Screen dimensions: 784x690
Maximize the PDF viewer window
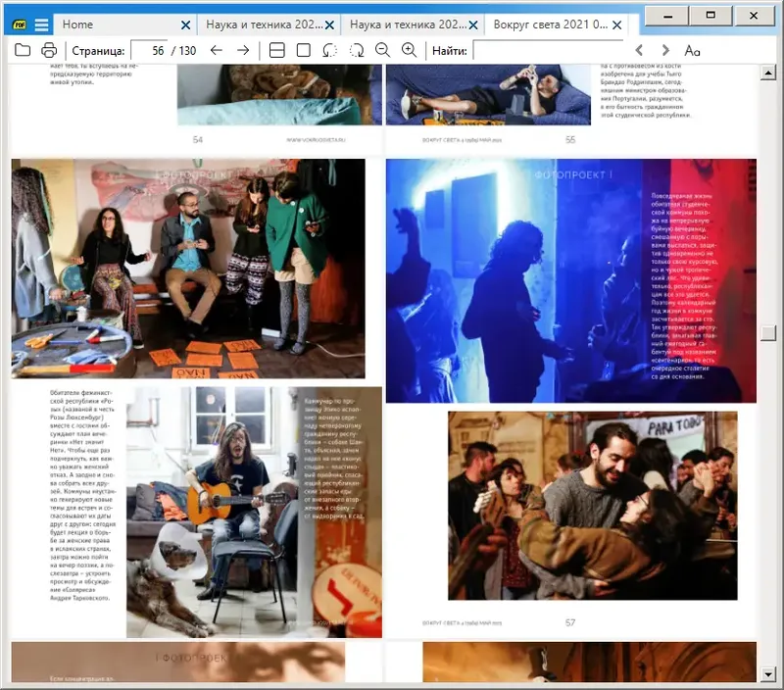tap(710, 16)
